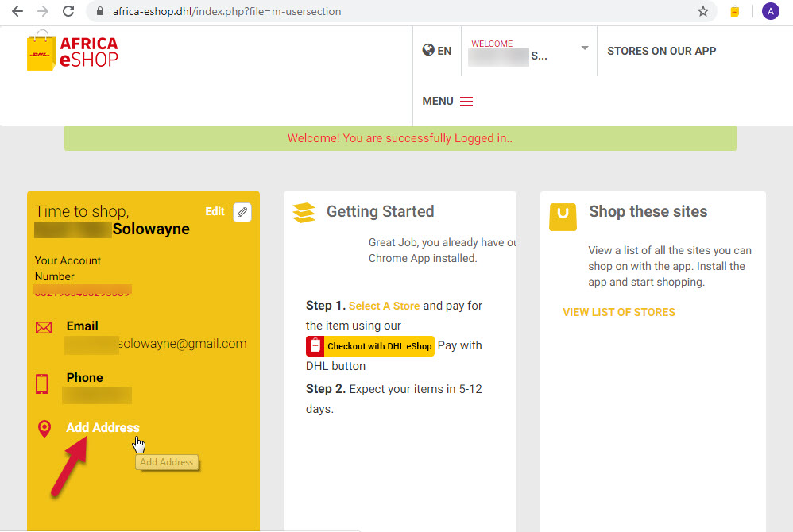Open the yellow browser extension icon

tap(734, 11)
